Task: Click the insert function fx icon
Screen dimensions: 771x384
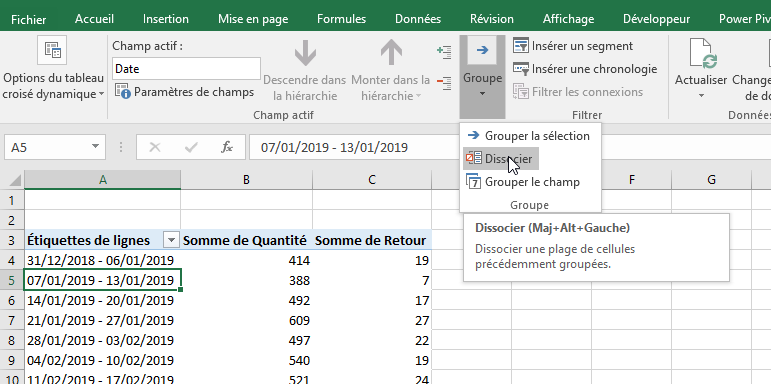Action: [x=227, y=147]
